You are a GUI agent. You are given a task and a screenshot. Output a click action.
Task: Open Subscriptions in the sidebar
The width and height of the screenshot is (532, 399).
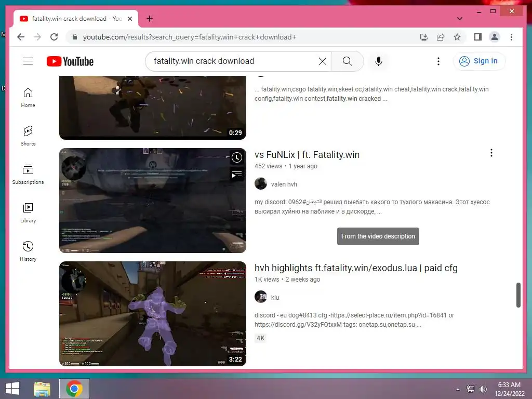click(x=28, y=175)
